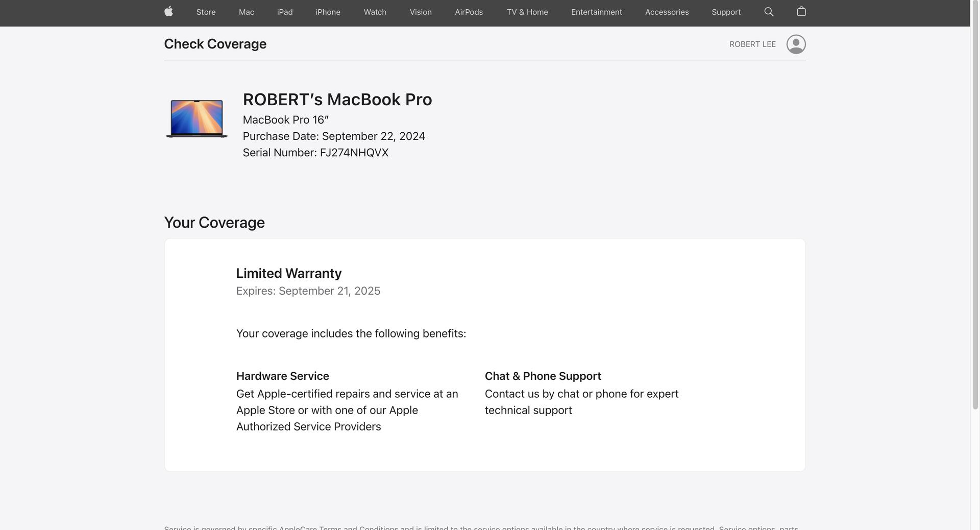Go to the Mac section
This screenshot has width=980, height=530.
(x=247, y=12)
